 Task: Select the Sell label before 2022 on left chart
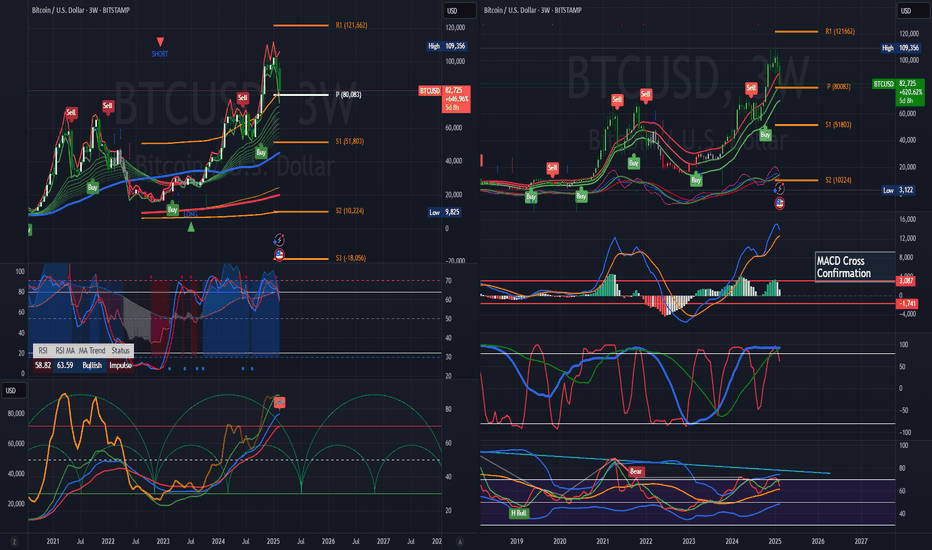(108, 106)
